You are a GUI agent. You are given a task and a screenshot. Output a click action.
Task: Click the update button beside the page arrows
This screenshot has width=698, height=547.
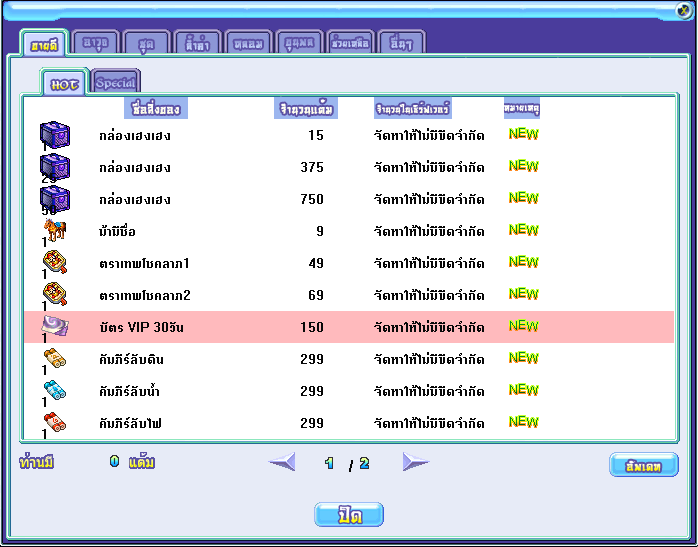tap(643, 465)
